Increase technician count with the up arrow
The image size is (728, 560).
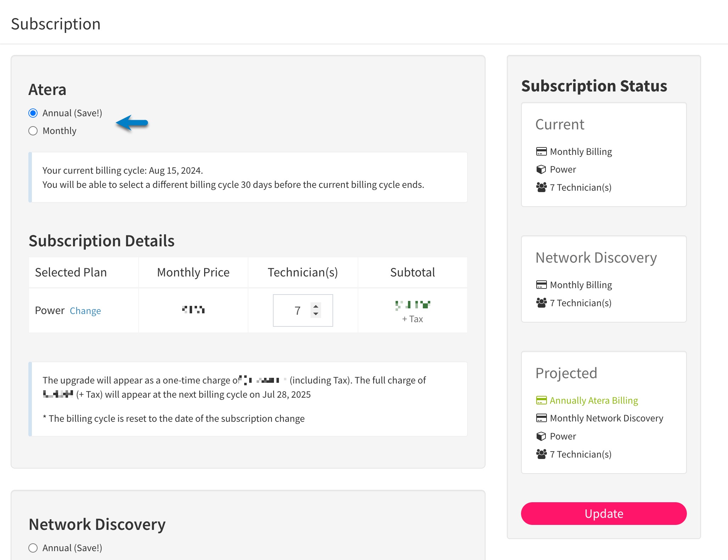tap(315, 306)
